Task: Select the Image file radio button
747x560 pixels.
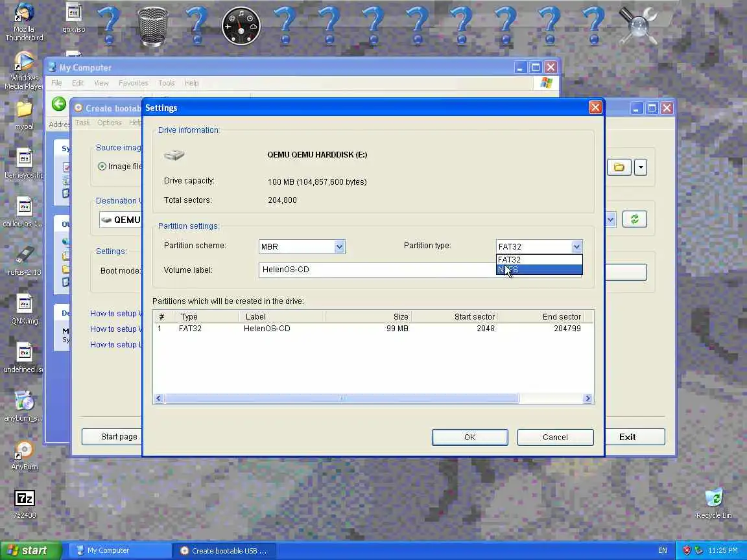Action: 101,166
